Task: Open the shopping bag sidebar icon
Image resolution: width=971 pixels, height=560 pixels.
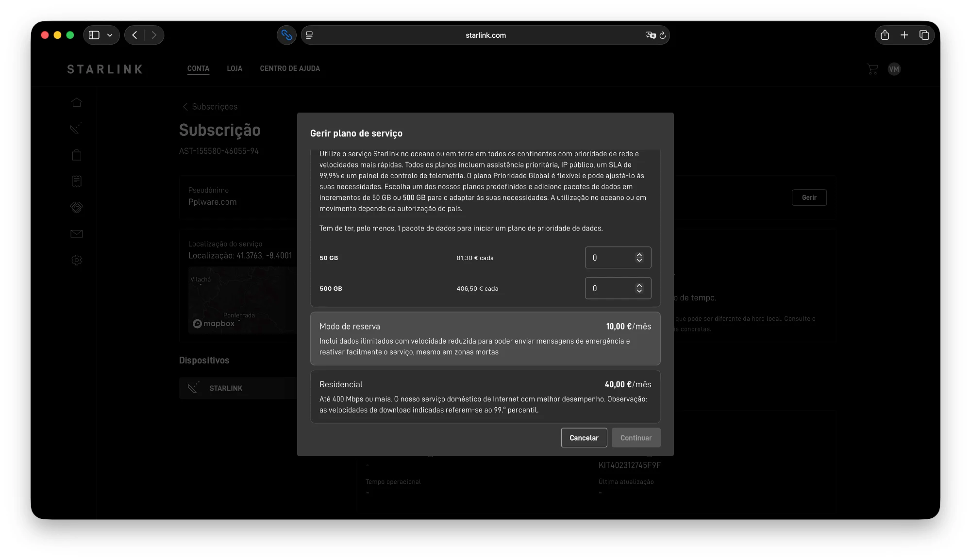Action: tap(77, 155)
